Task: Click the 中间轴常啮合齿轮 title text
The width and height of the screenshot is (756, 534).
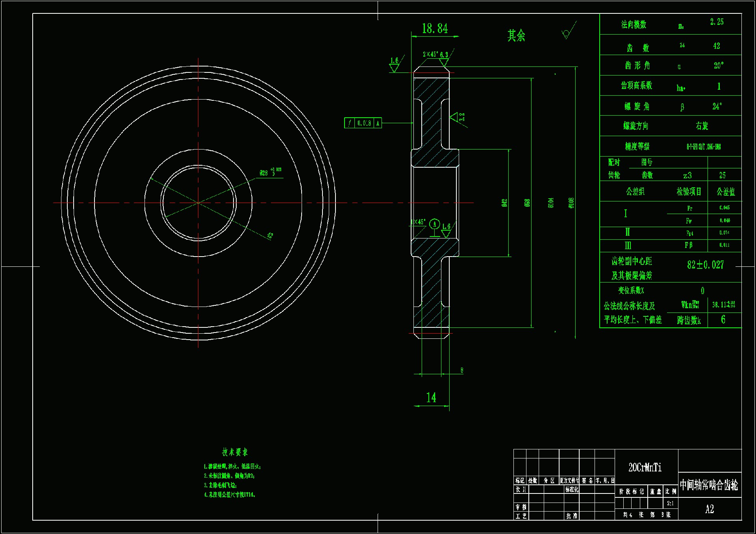Action: coord(709,485)
